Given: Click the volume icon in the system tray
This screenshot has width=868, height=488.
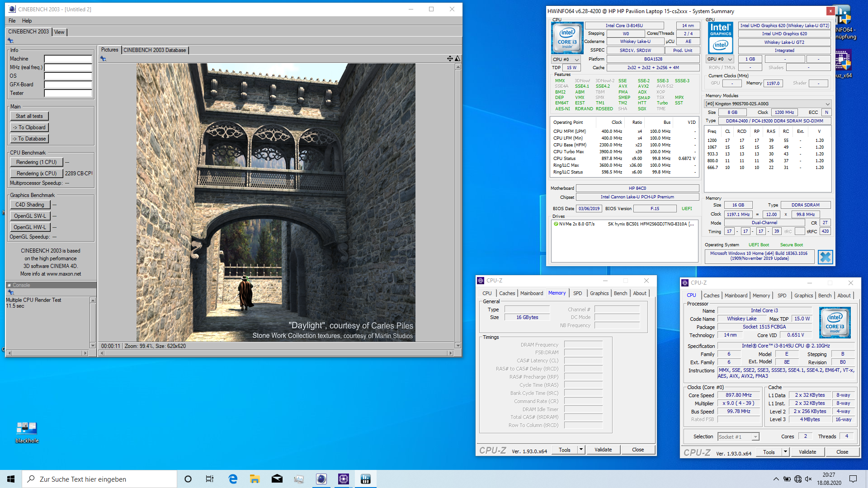Looking at the screenshot, I should pyautogui.click(x=808, y=479).
